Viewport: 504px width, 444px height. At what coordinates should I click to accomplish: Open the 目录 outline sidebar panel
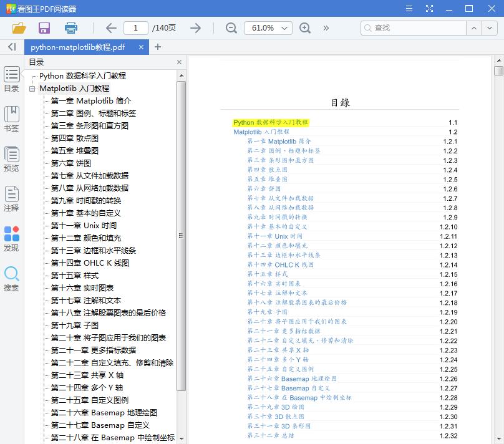coord(12,79)
